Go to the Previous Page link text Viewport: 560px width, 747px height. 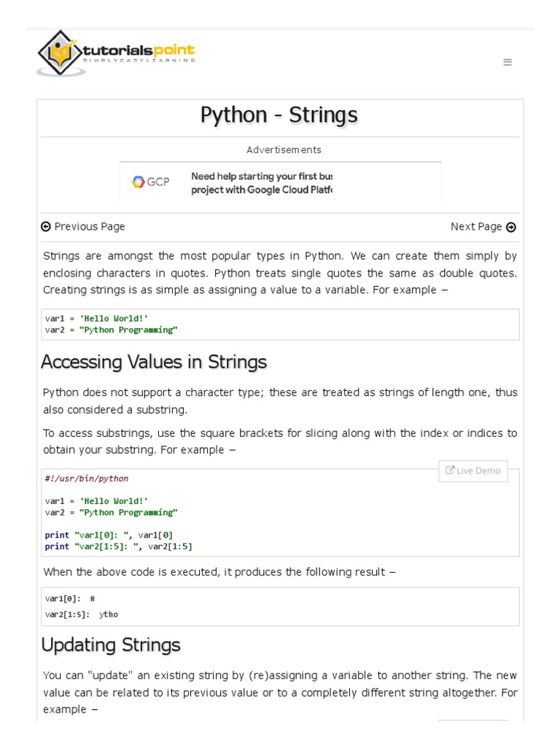(x=89, y=227)
